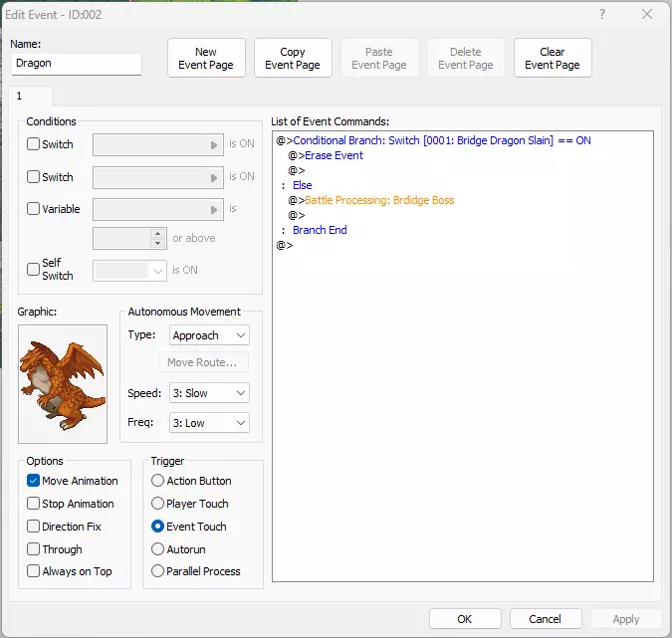Open the Variable selector arrow
Image resolution: width=672 pixels, height=638 pixels.
[x=214, y=210]
